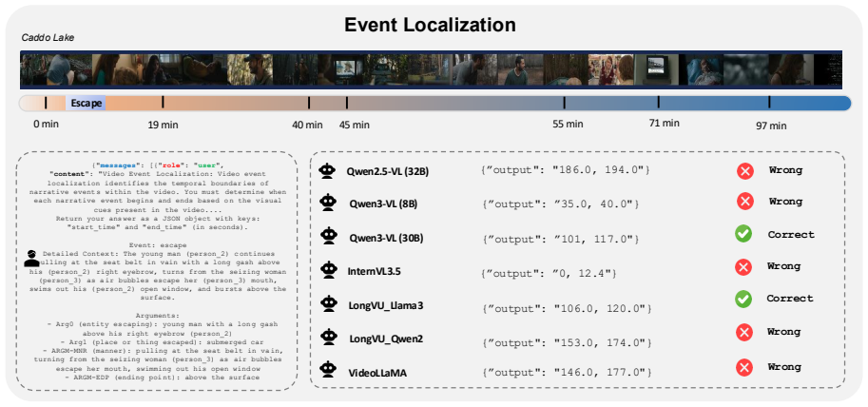Click the robot icon next to Qwen2.5-VL (32B)
Image resolution: width=868 pixels, height=407 pixels.
pyautogui.click(x=329, y=171)
